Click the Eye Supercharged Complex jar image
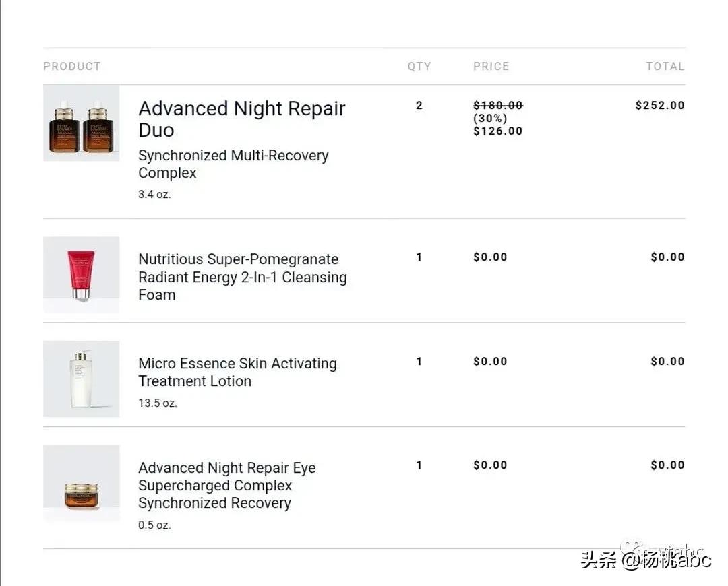The width and height of the screenshot is (728, 586). [81, 483]
